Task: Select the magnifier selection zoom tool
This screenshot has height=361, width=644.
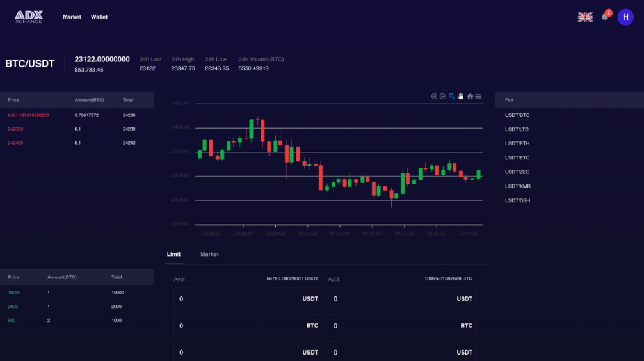Action: pos(451,96)
